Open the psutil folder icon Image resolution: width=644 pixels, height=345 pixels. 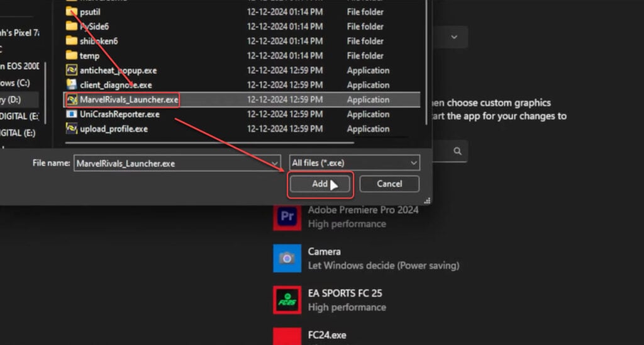click(x=72, y=11)
